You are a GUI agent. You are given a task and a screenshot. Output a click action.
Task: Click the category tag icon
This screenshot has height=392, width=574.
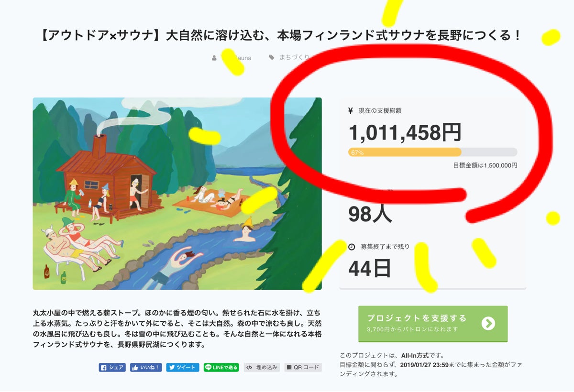[272, 58]
